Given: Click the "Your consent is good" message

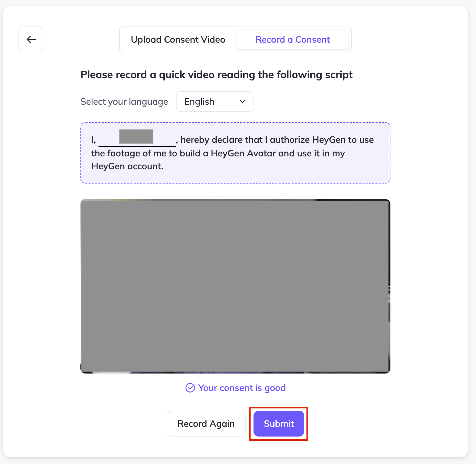Looking at the screenshot, I should (242, 388).
